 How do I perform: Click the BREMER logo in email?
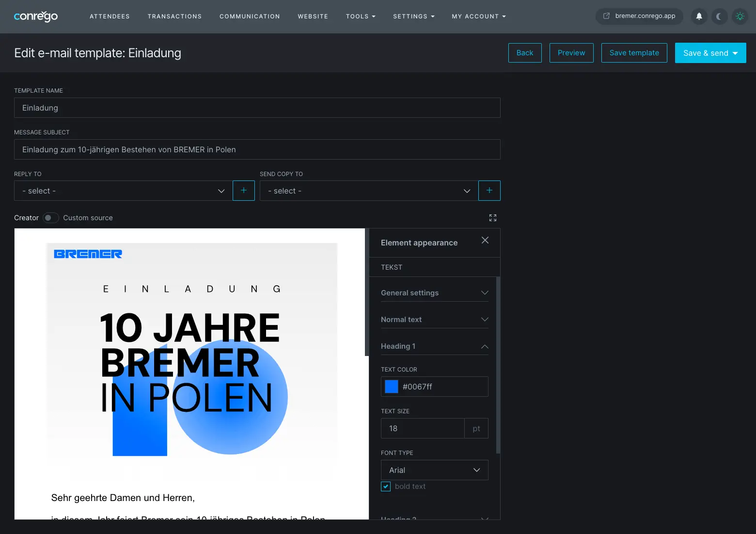88,254
